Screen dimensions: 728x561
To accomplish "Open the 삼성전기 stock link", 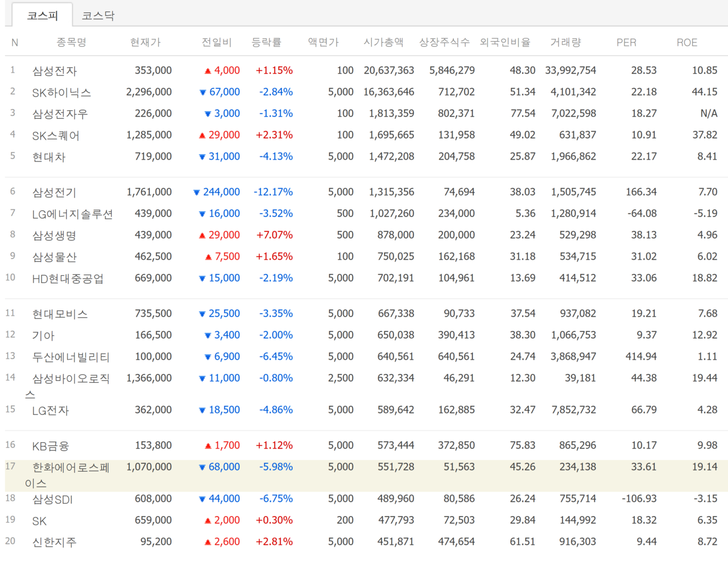I will click(54, 193).
